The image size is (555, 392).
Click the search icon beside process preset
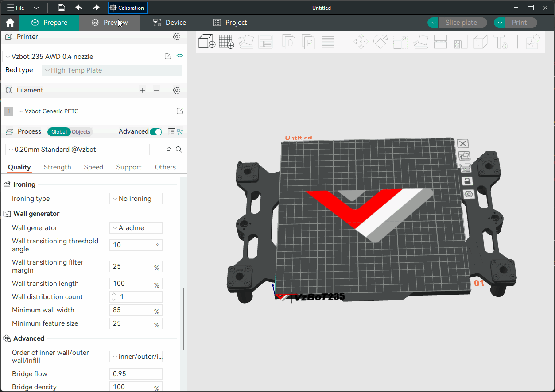click(179, 150)
